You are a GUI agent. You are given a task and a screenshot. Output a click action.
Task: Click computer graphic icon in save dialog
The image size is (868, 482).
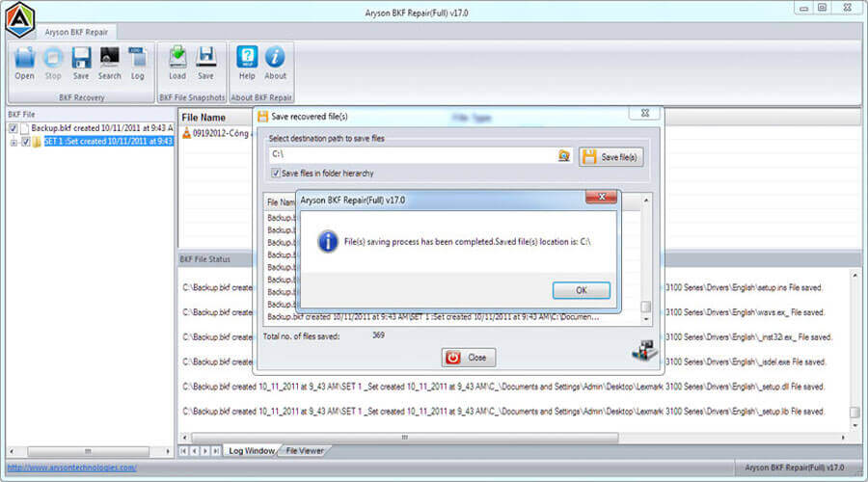coord(644,351)
